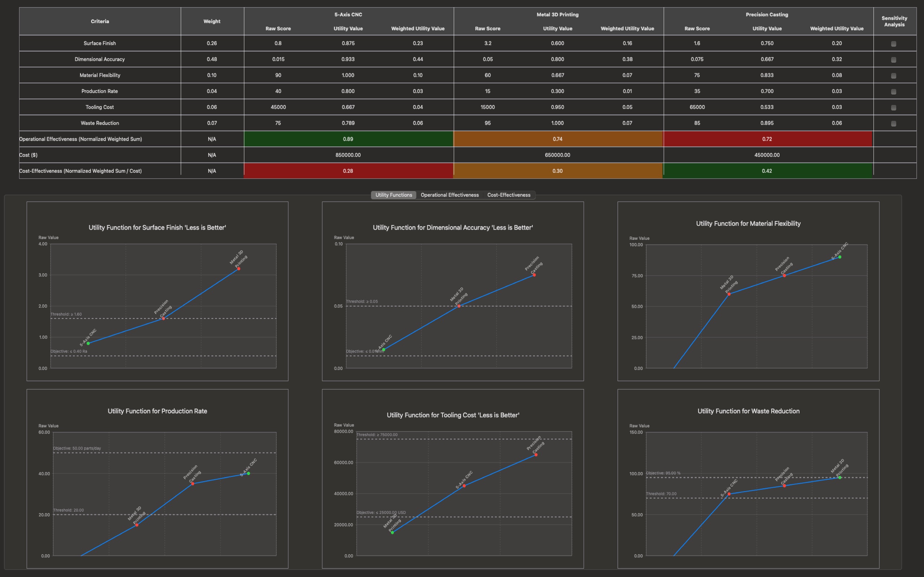Viewport: 924px width, 577px height.
Task: Select the Utility Functions tab
Action: click(x=393, y=195)
